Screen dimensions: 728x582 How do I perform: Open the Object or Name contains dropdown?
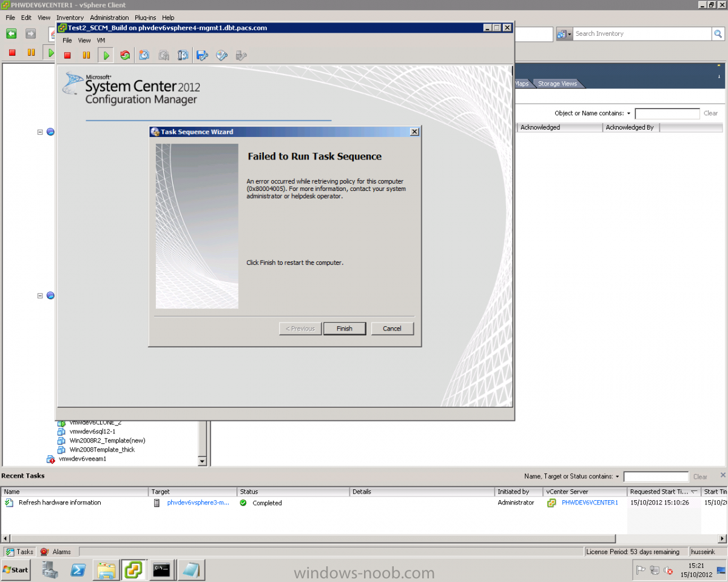point(629,113)
